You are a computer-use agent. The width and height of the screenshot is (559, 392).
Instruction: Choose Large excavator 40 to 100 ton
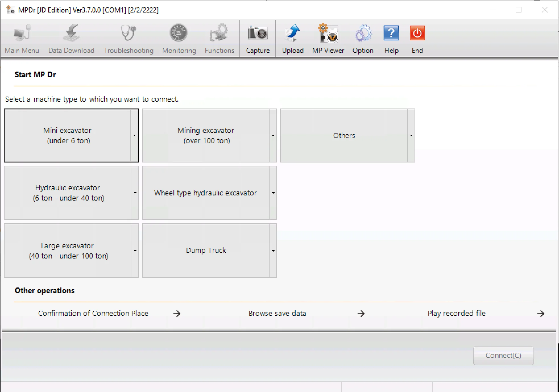click(x=68, y=251)
